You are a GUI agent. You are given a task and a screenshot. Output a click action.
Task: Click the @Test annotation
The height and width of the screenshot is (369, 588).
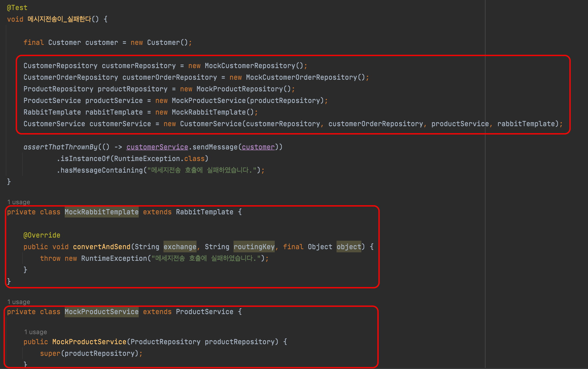(17, 8)
